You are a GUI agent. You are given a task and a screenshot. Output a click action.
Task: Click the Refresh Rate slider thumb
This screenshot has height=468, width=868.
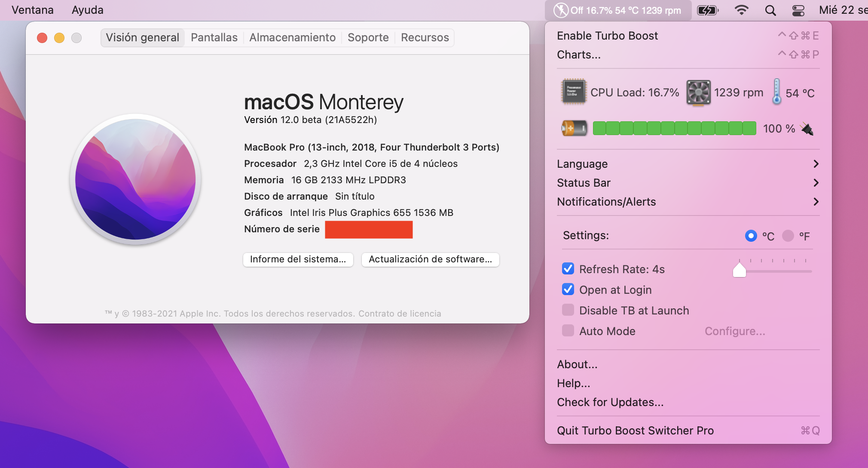click(740, 270)
